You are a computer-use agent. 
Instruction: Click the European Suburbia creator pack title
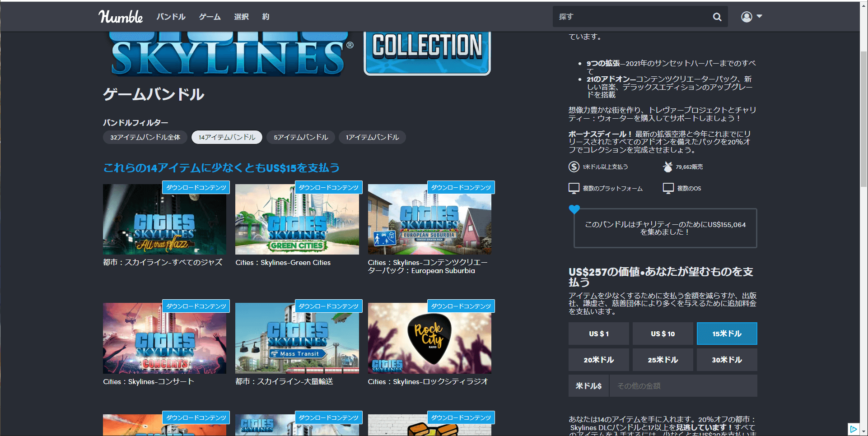point(428,267)
